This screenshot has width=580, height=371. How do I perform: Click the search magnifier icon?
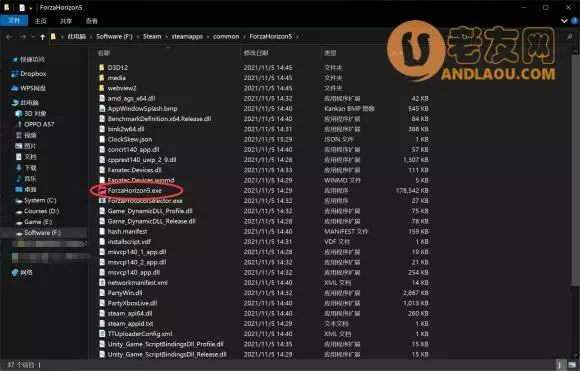click(x=570, y=37)
